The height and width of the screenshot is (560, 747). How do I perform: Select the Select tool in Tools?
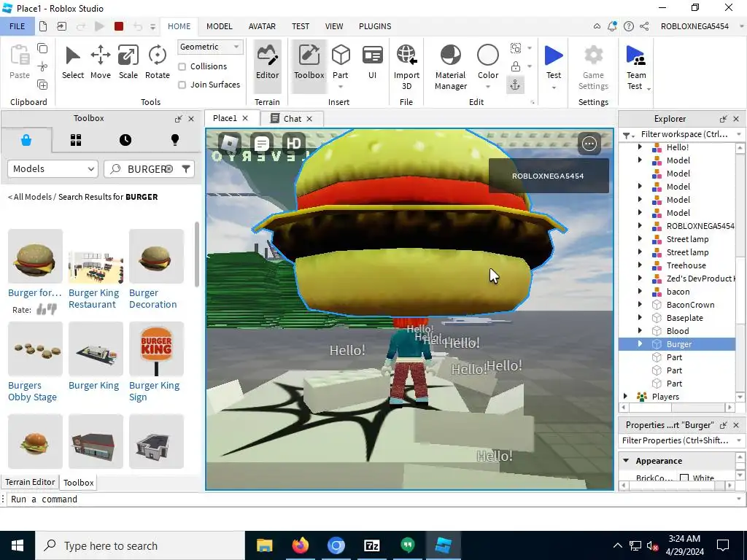72,63
